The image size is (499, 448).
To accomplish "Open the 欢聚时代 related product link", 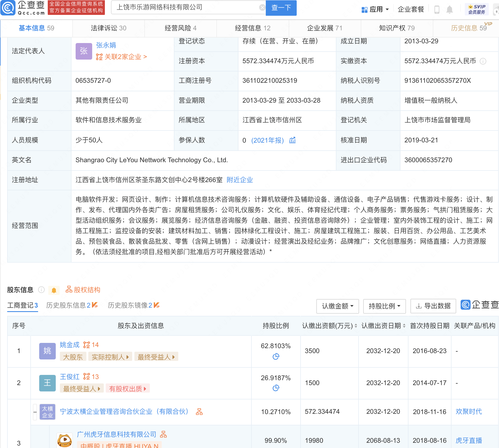I will tap(469, 412).
